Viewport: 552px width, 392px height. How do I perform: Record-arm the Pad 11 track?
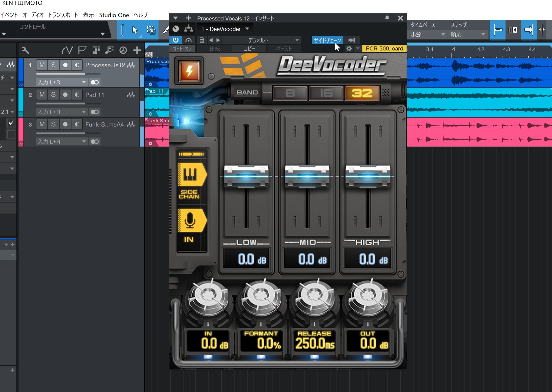65,95
